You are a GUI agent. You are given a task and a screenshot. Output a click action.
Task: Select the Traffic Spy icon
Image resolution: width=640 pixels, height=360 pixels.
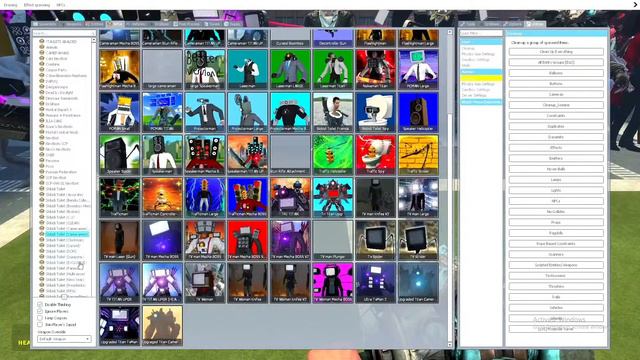pos(376,154)
